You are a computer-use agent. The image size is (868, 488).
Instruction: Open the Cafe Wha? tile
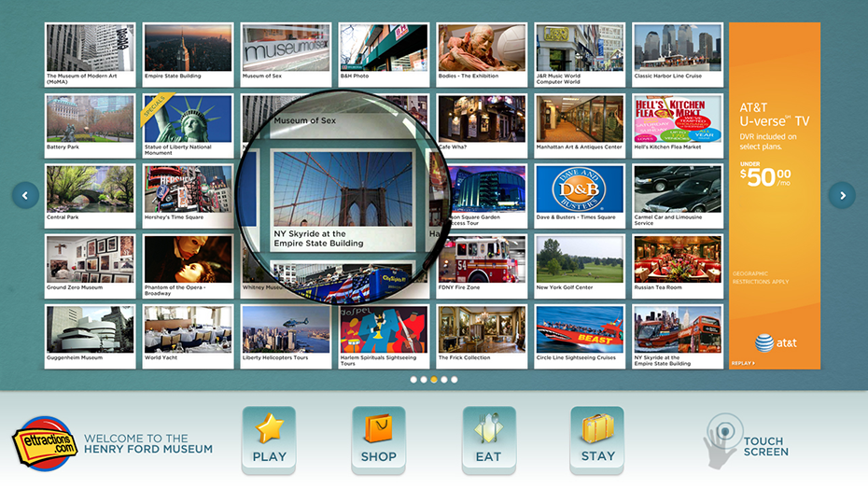tap(482, 126)
